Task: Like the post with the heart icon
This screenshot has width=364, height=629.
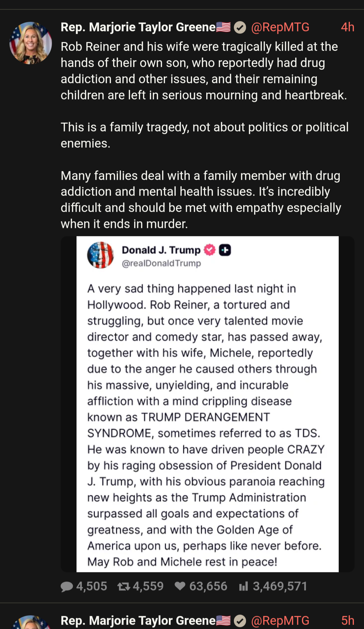Action: [x=180, y=586]
